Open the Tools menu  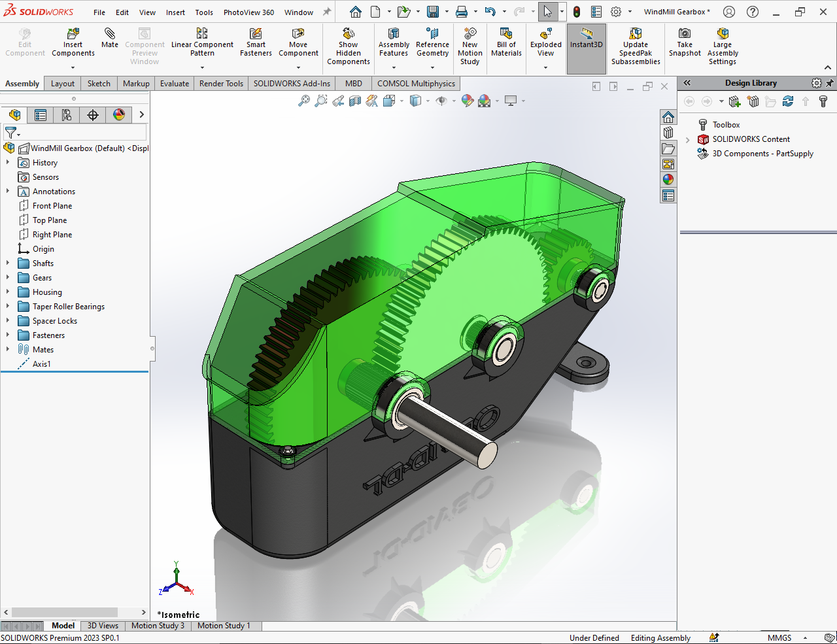[x=204, y=12]
